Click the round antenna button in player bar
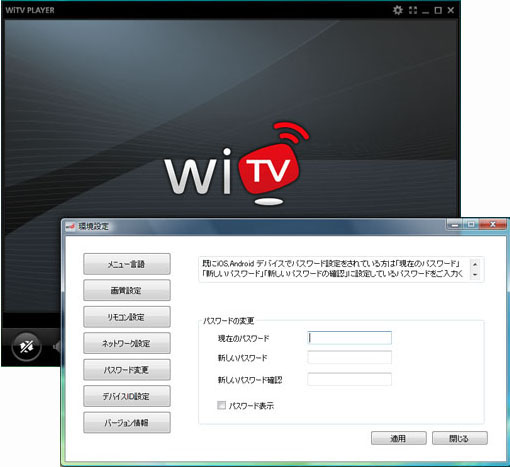Image resolution: width=510 pixels, height=467 pixels. pyautogui.click(x=27, y=347)
